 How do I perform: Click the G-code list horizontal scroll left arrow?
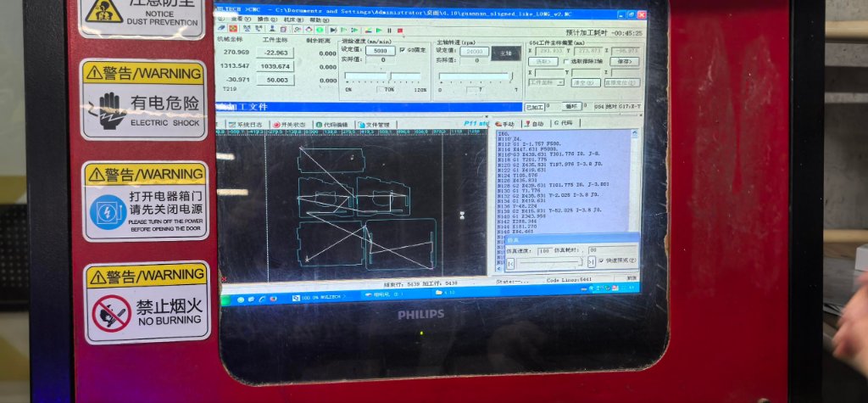coord(498,269)
